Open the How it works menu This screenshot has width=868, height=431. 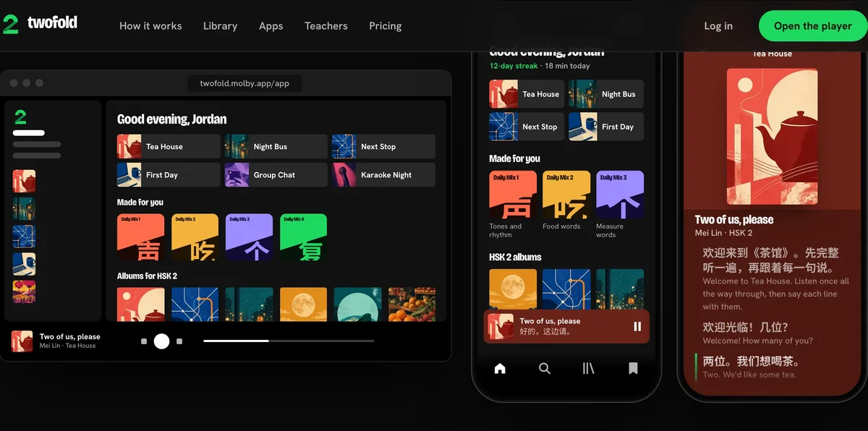tap(150, 26)
